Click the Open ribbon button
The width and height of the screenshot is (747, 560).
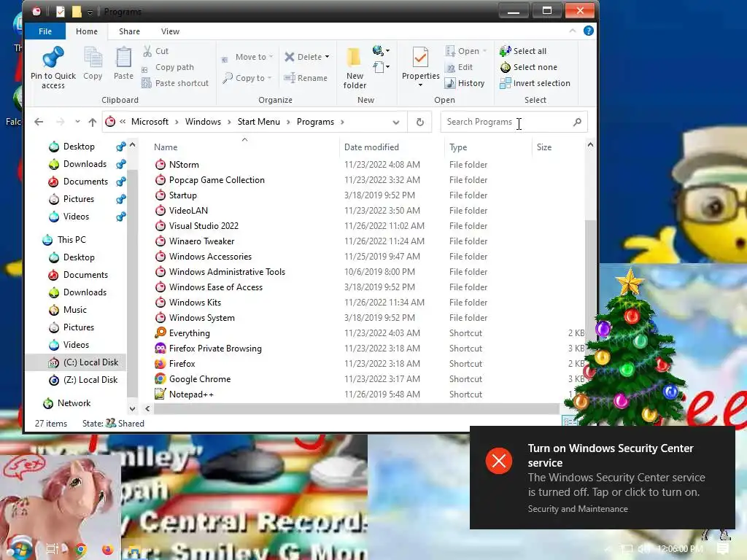(465, 51)
